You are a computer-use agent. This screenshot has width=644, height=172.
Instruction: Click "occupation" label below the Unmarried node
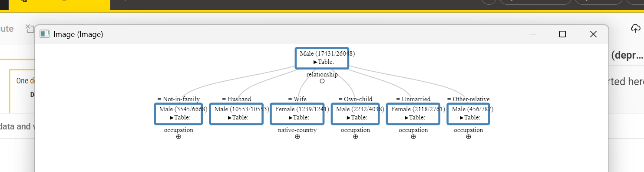pyautogui.click(x=413, y=130)
